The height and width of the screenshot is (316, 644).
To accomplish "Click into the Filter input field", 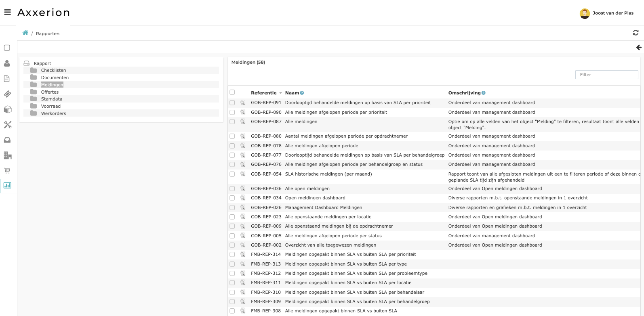I will [x=606, y=75].
